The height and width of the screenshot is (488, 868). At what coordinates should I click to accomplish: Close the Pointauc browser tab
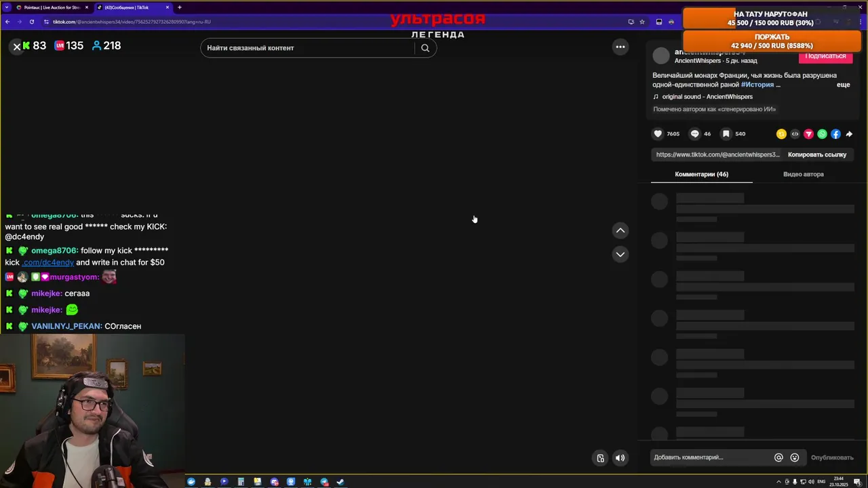click(87, 7)
